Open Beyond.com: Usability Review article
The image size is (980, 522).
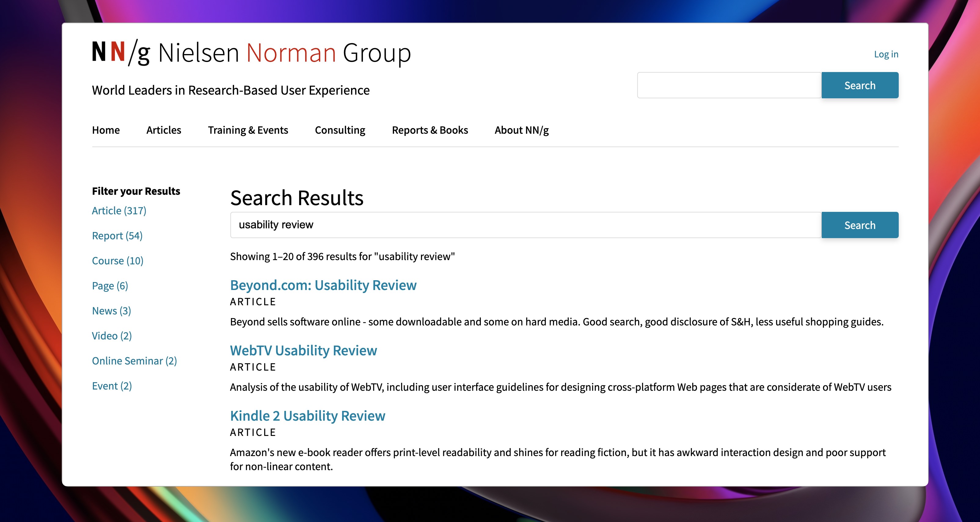tap(323, 285)
